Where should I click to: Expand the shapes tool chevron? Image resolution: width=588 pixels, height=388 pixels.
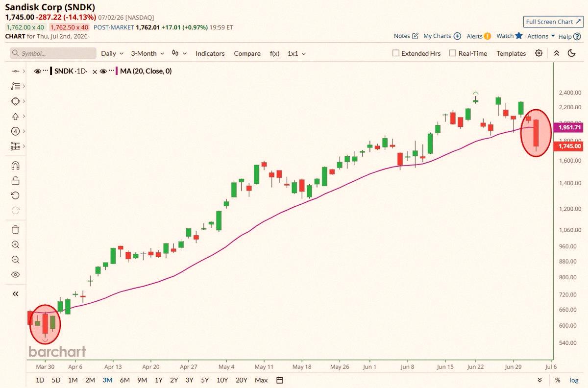(x=24, y=101)
